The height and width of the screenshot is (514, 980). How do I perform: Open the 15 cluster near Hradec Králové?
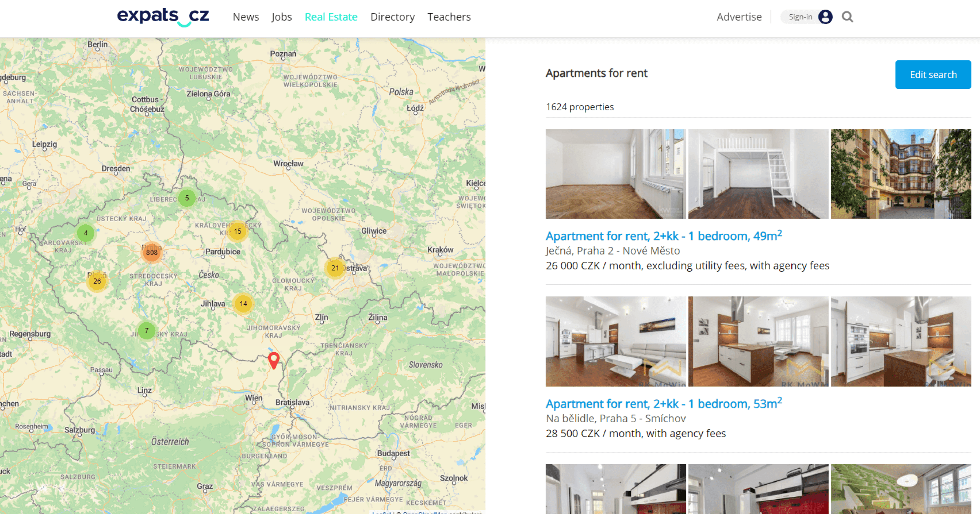[237, 231]
